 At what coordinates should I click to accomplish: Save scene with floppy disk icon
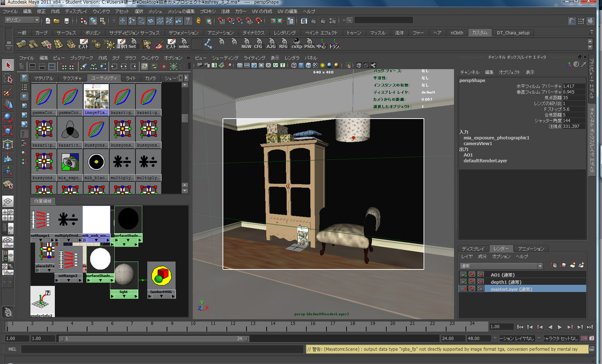tap(66, 21)
